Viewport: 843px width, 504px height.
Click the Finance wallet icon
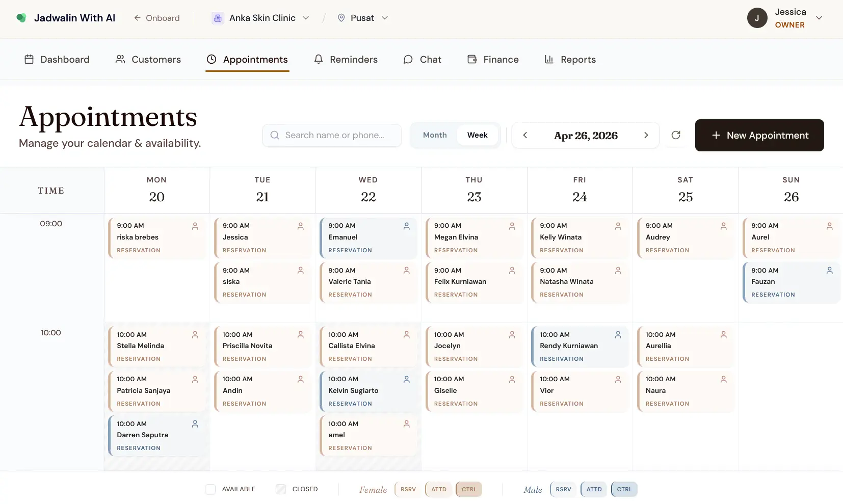point(472,59)
